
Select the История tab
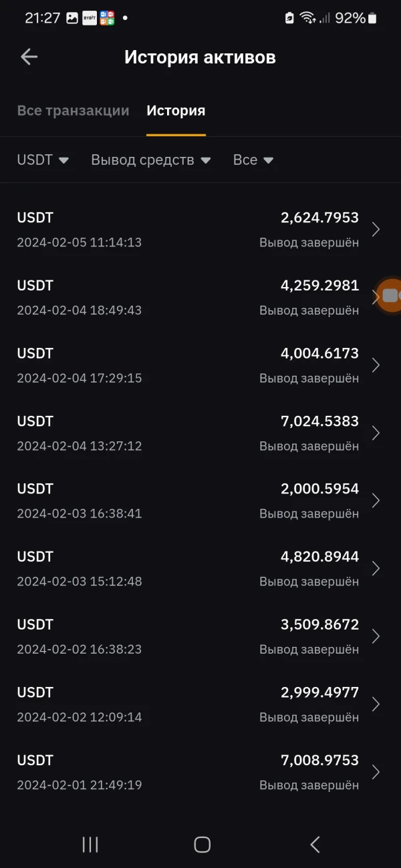click(x=176, y=111)
